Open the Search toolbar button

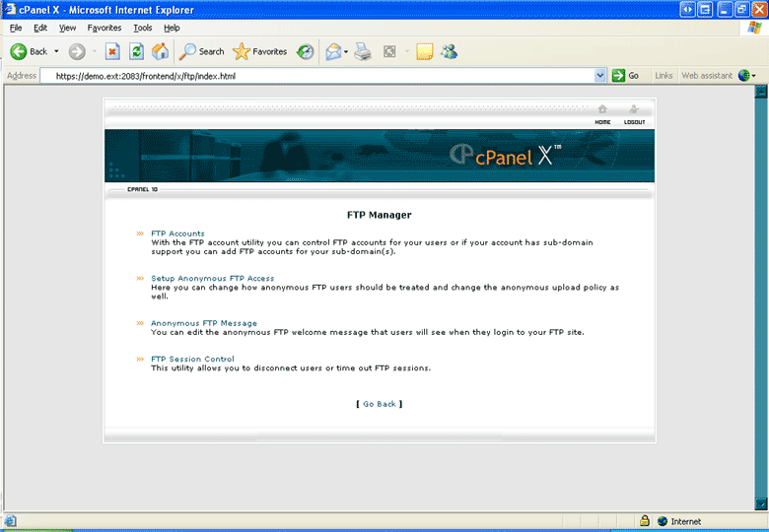201,51
